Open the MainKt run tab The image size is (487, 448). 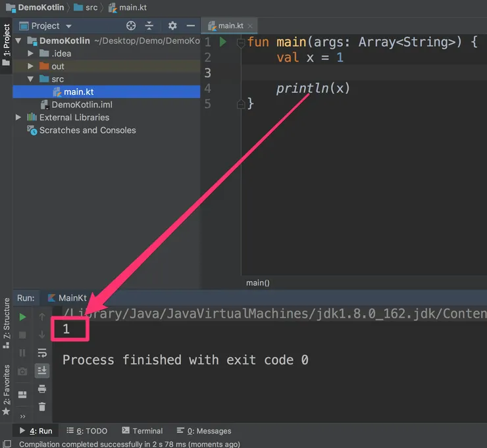click(x=67, y=298)
